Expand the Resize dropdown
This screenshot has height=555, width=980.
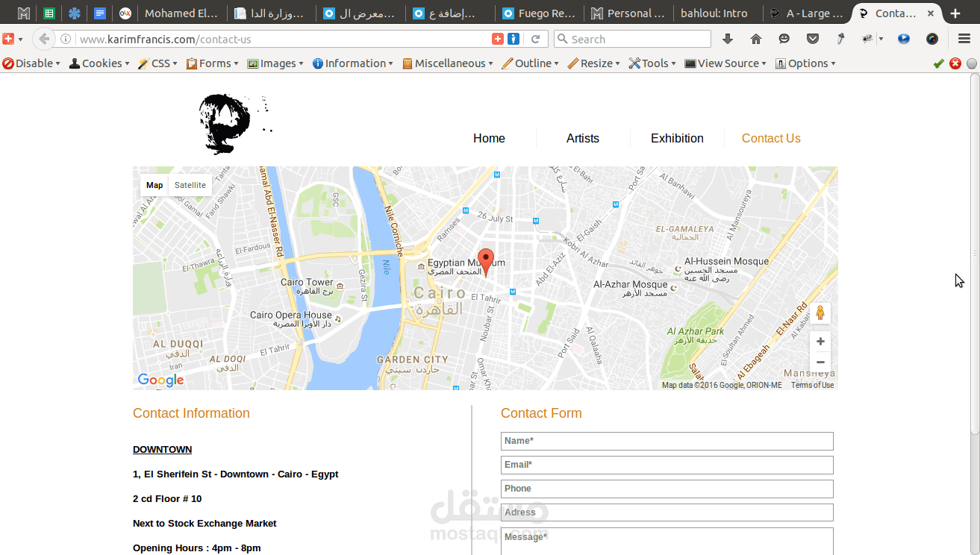(594, 63)
